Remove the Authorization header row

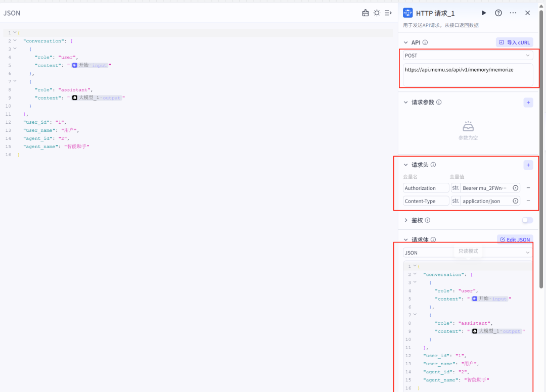coord(528,188)
